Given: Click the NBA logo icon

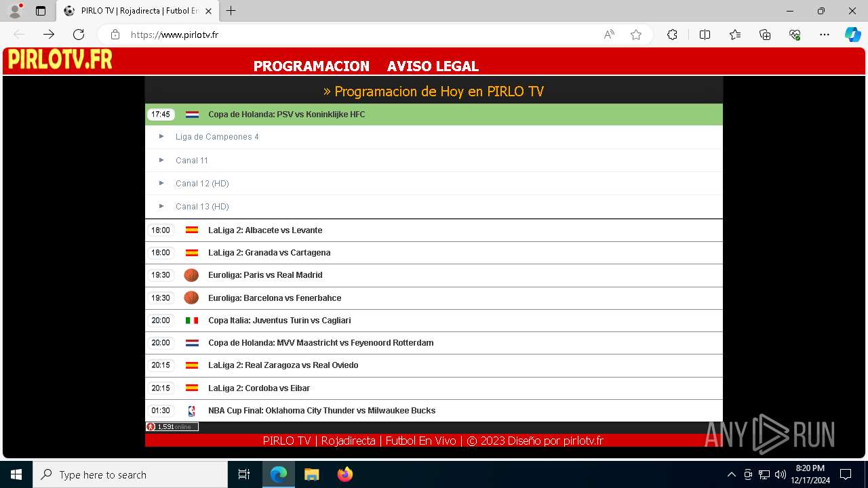Looking at the screenshot, I should (191, 411).
